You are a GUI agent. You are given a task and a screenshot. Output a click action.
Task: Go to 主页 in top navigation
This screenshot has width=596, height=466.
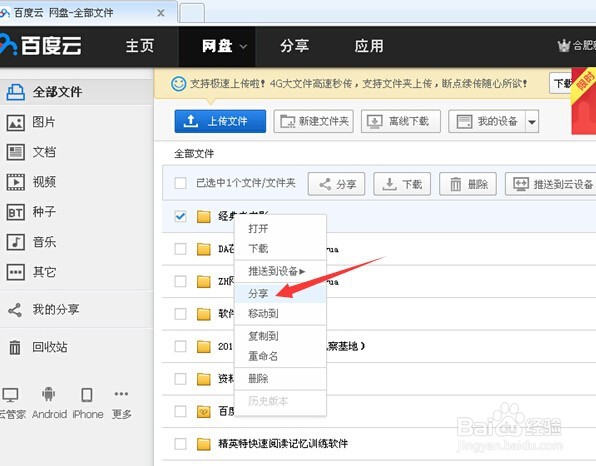(x=139, y=46)
